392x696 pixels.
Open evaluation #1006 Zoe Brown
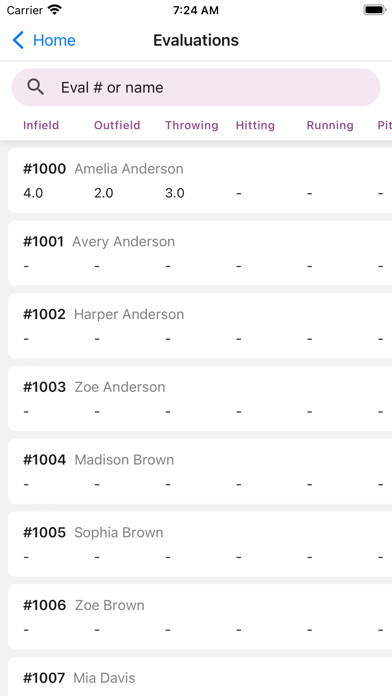(x=200, y=617)
